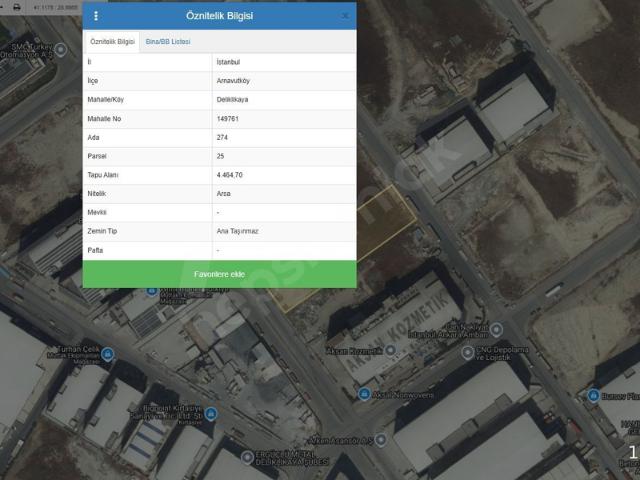Click the Ana Taşınmaz value cell
640x480 pixels.
[284, 231]
